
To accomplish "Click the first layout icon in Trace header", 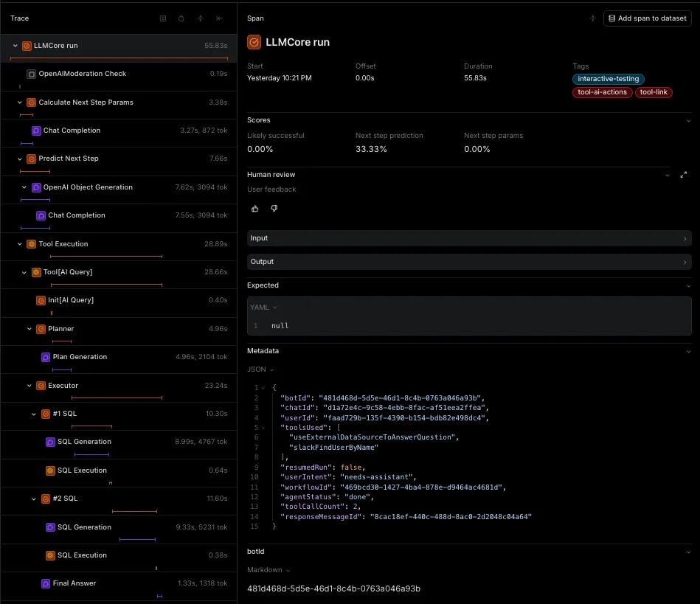I will coord(163,18).
